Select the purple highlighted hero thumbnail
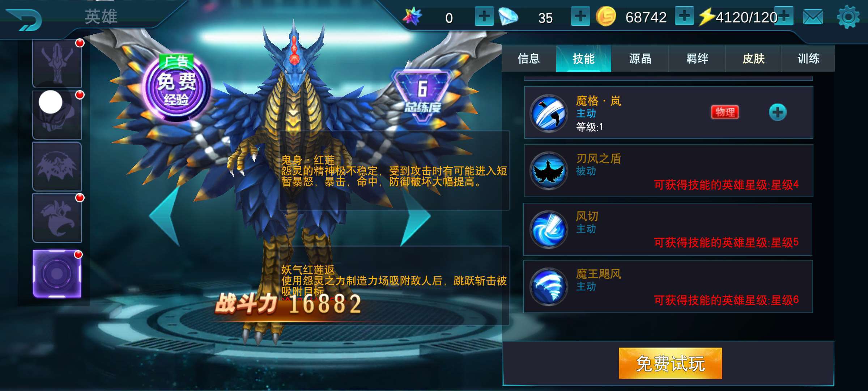Viewport: 868px width, 391px height. 57,274
